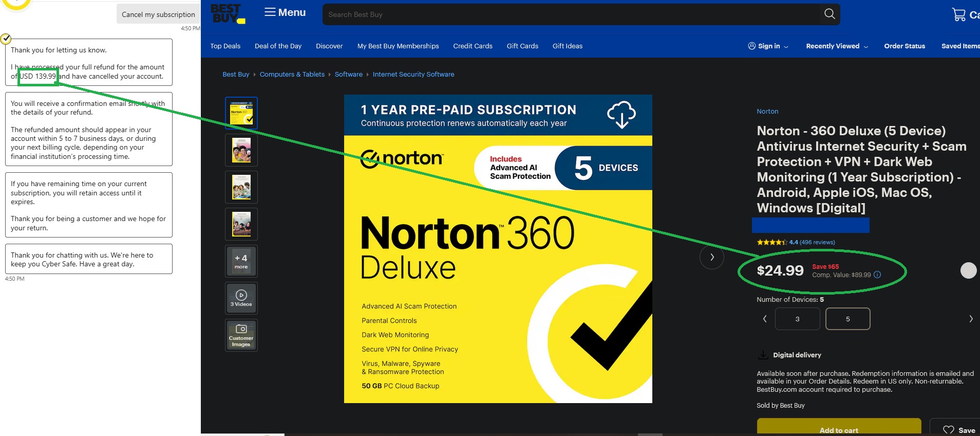The width and height of the screenshot is (980, 436).
Task: Open the Discover menu item
Action: click(x=329, y=46)
